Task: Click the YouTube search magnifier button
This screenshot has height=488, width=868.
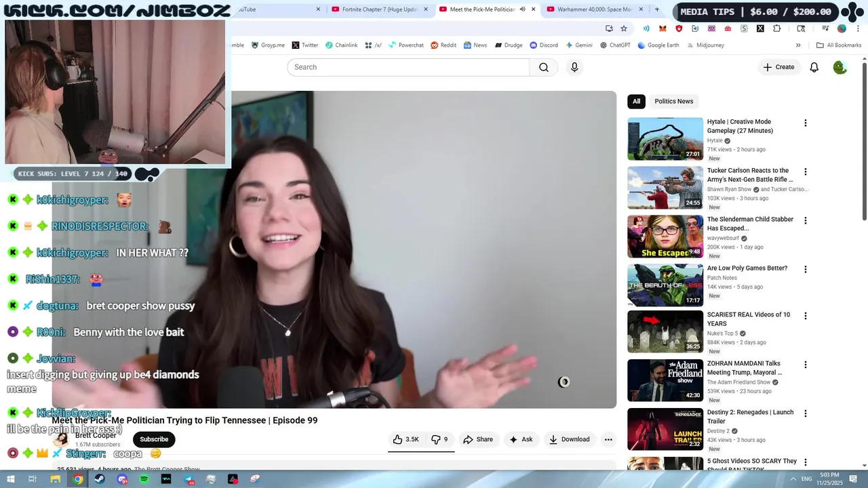Action: click(x=544, y=67)
